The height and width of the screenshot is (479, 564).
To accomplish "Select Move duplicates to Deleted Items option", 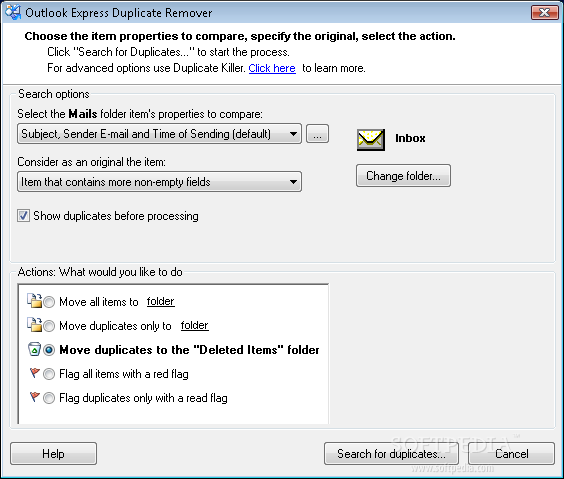I will 49,350.
